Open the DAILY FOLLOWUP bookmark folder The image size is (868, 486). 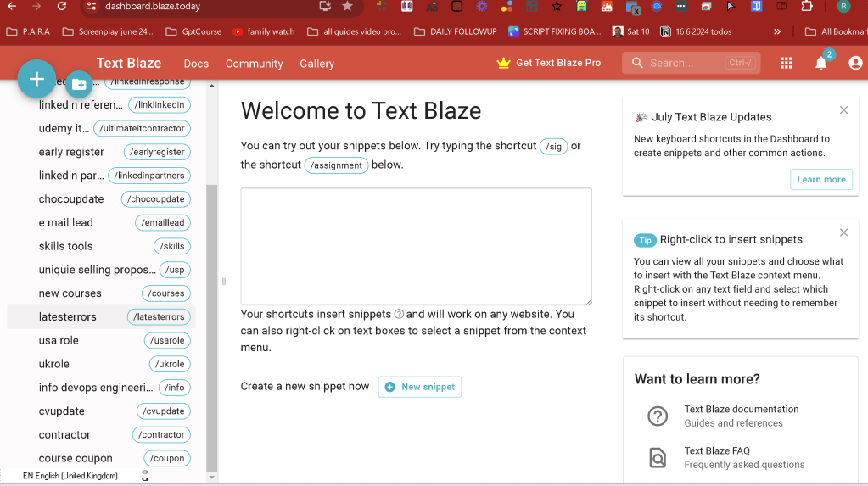pos(456,31)
